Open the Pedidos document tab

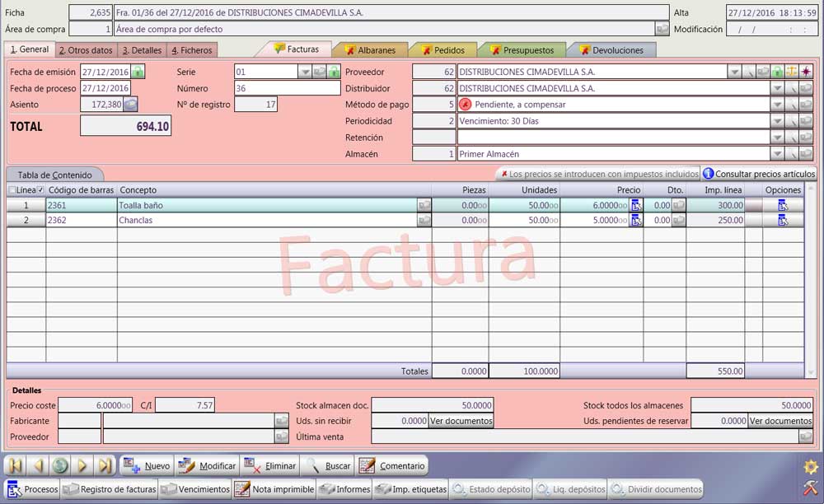(x=443, y=50)
